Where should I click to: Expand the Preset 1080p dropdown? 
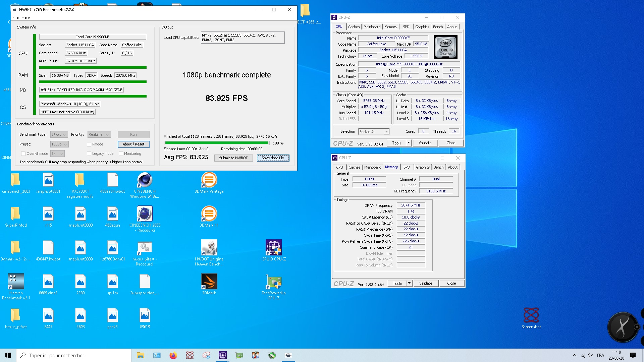click(x=59, y=144)
